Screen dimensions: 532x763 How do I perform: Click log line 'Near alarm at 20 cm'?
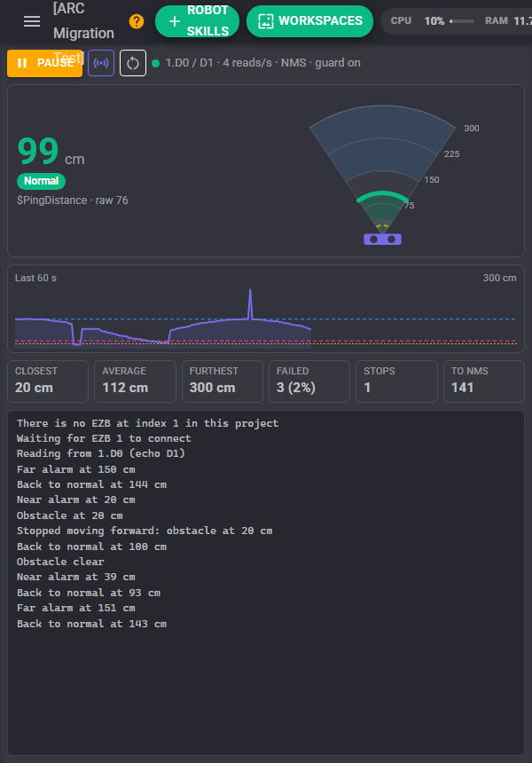[x=76, y=499]
